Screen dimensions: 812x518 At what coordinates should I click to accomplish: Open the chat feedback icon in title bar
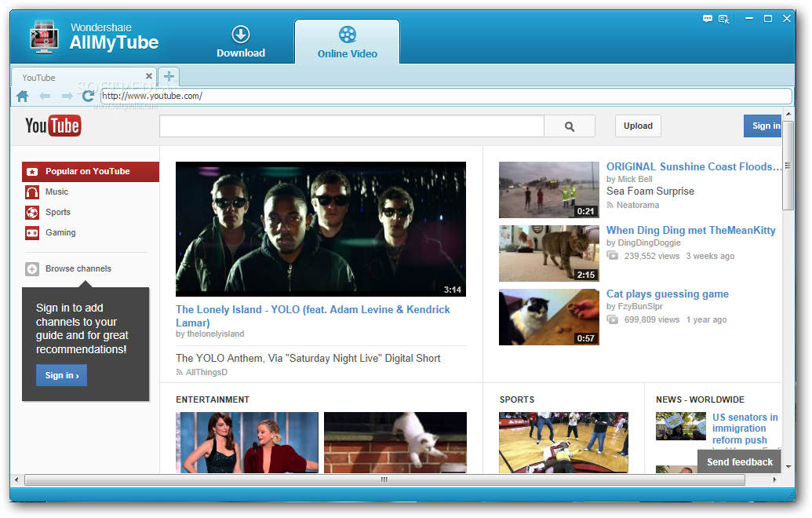pyautogui.click(x=708, y=19)
